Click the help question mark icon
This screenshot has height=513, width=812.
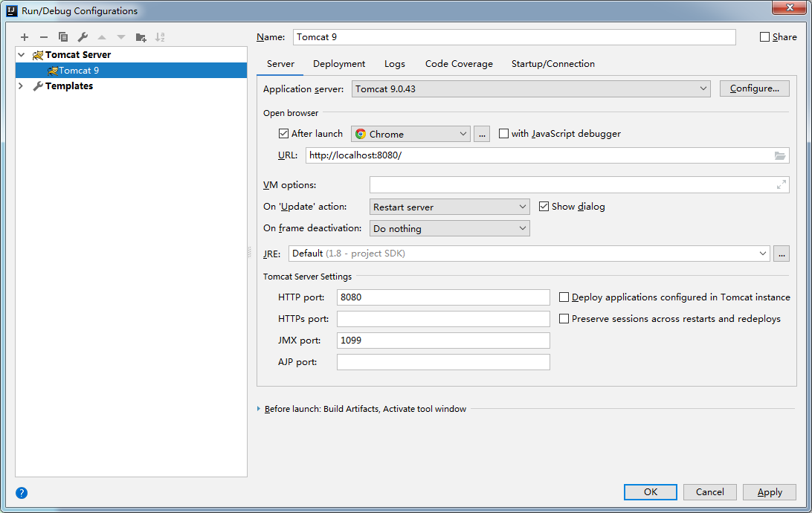(x=22, y=492)
